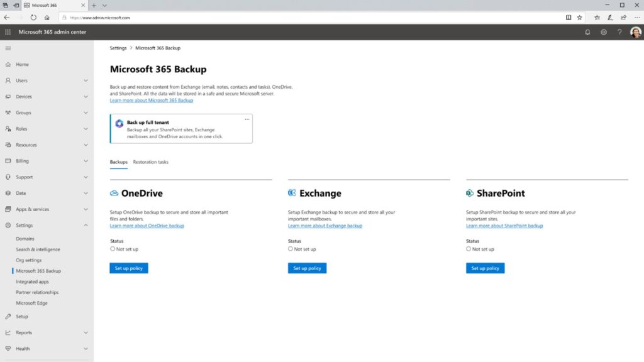Open the app launcher grid icon
Image resolution: width=644 pixels, height=362 pixels.
(x=7, y=32)
